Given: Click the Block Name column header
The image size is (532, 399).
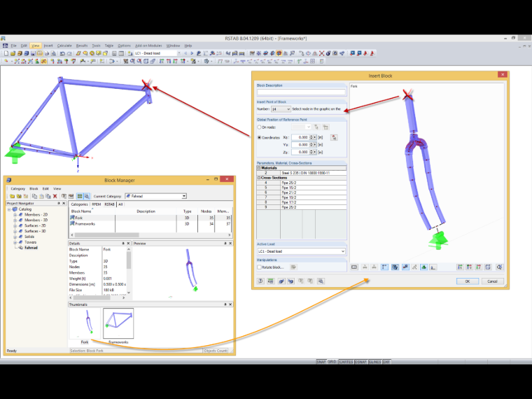Looking at the screenshot, I should click(x=92, y=211).
